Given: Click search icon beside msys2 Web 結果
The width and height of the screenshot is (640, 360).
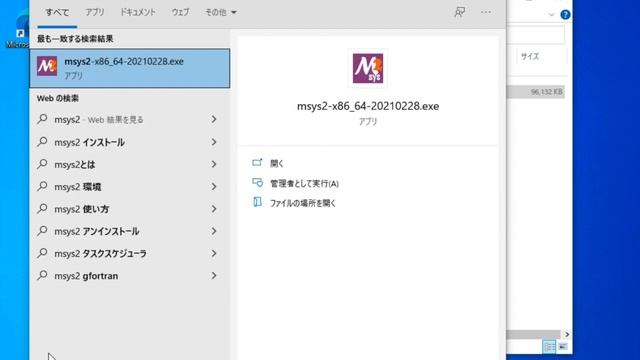Looking at the screenshot, I should (x=42, y=119).
